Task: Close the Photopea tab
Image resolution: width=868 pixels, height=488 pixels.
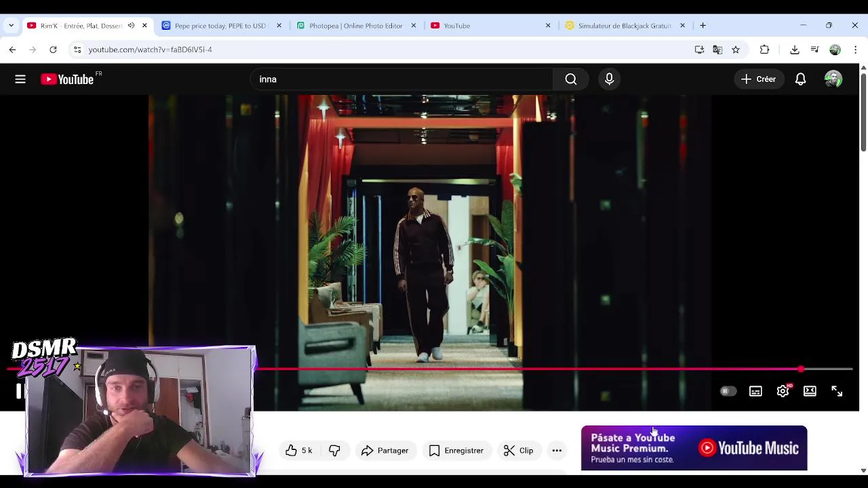Action: (x=414, y=26)
